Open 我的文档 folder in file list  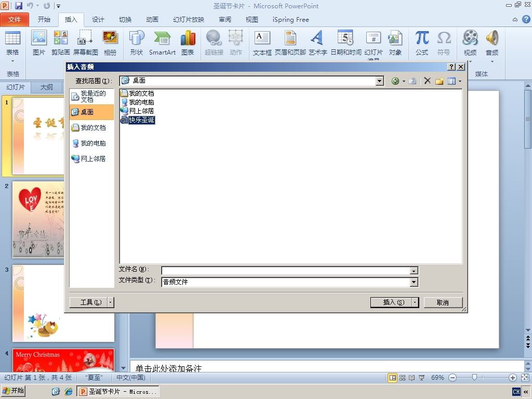(137, 94)
